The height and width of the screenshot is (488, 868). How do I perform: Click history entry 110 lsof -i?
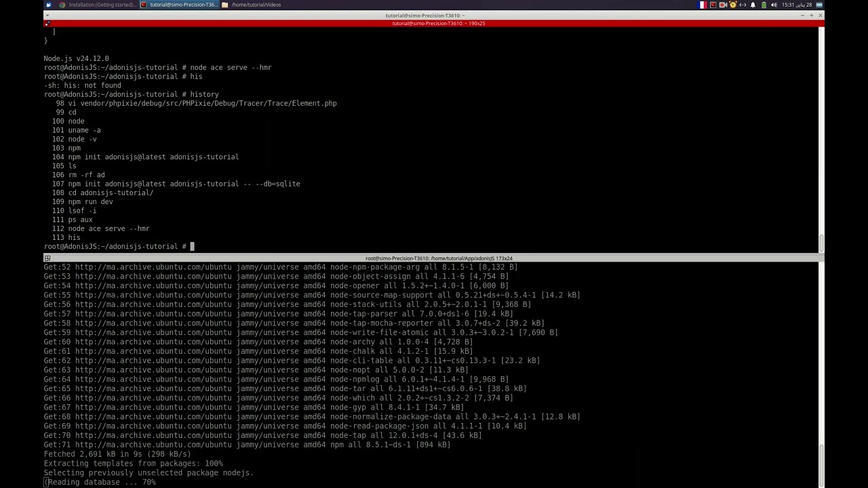pyautogui.click(x=74, y=211)
